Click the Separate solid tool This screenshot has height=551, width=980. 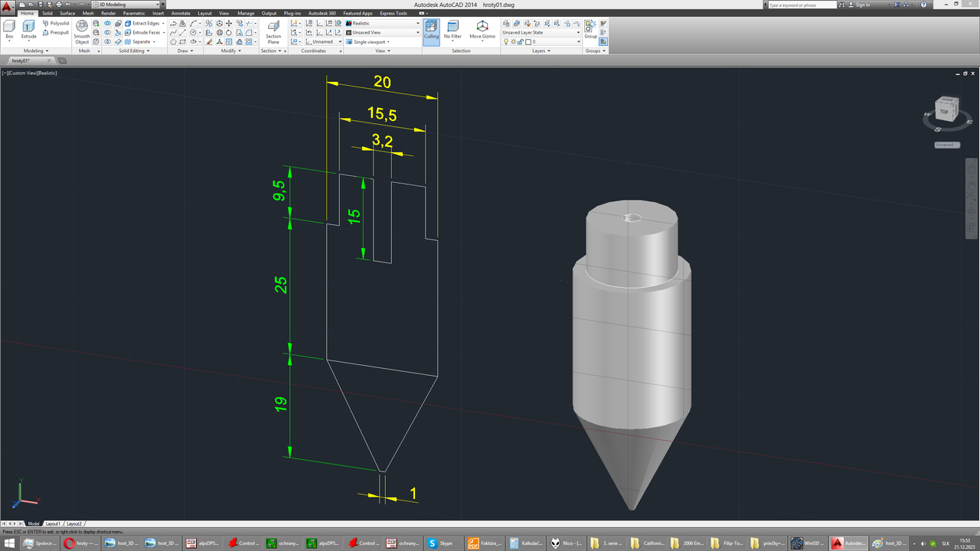141,42
